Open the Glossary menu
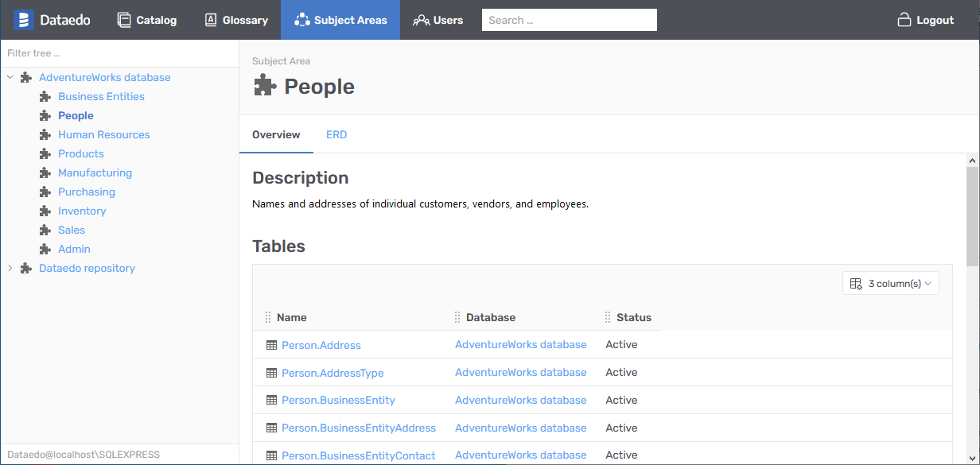The image size is (980, 465). point(236,20)
